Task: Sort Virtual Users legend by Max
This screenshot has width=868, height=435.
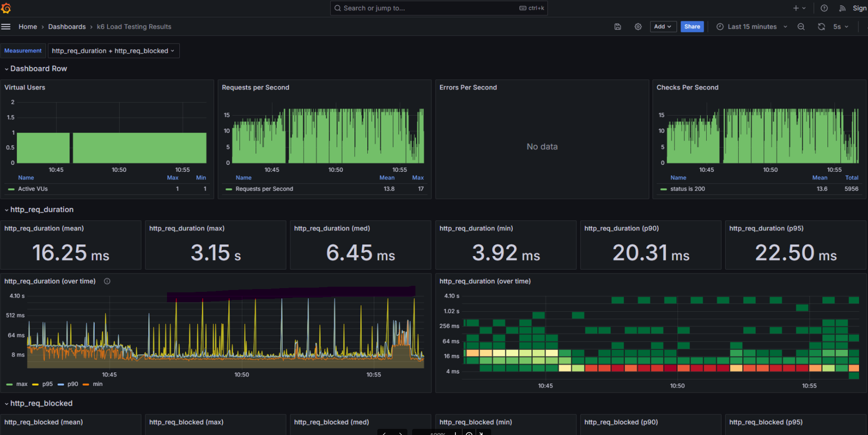Action: [173, 177]
